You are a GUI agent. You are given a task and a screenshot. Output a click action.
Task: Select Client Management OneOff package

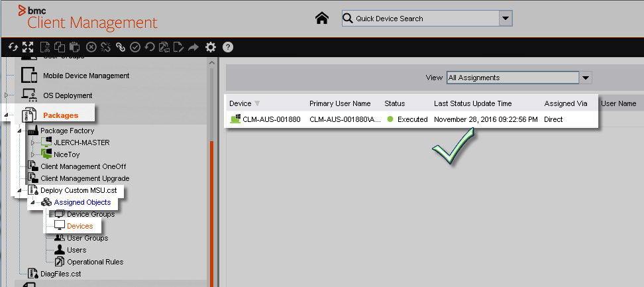pyautogui.click(x=83, y=166)
